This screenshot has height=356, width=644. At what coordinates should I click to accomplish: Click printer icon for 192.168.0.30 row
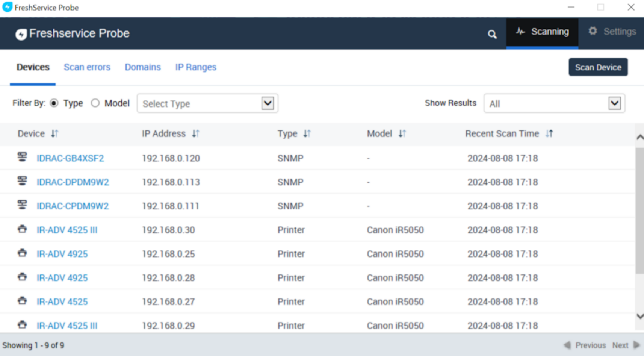click(22, 229)
